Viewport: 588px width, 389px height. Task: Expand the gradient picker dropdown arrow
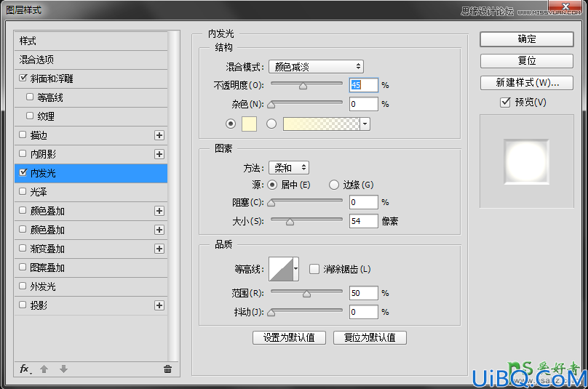coord(365,124)
